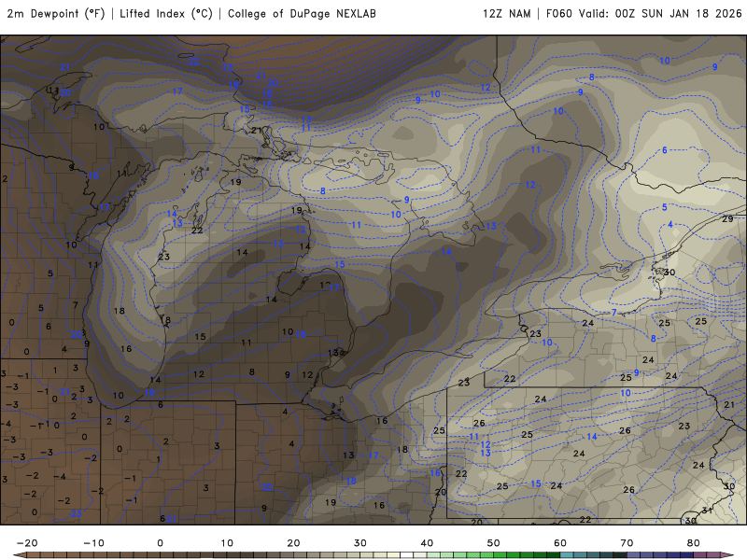Click the black 31 dewpoint value on the map
The image size is (747, 560).
point(707,510)
